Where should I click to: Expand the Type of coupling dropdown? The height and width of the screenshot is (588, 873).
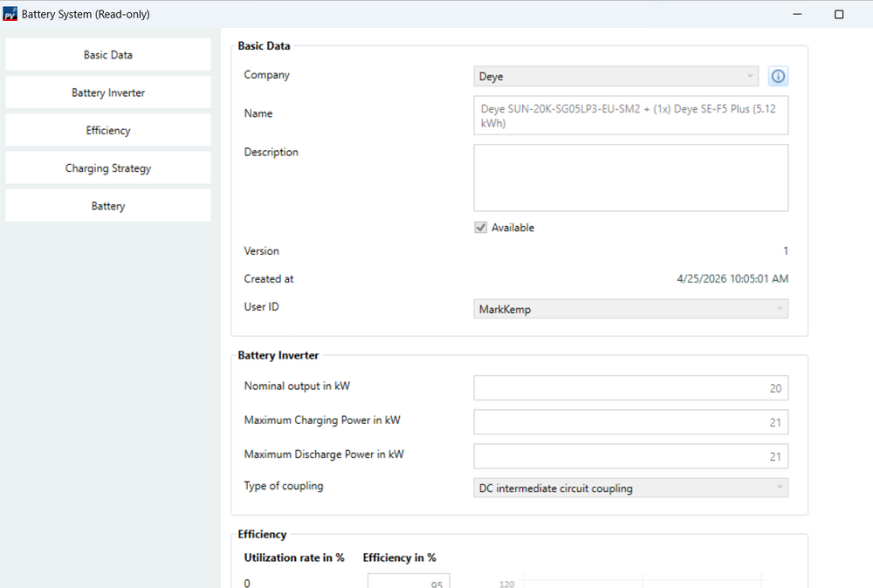point(631,488)
